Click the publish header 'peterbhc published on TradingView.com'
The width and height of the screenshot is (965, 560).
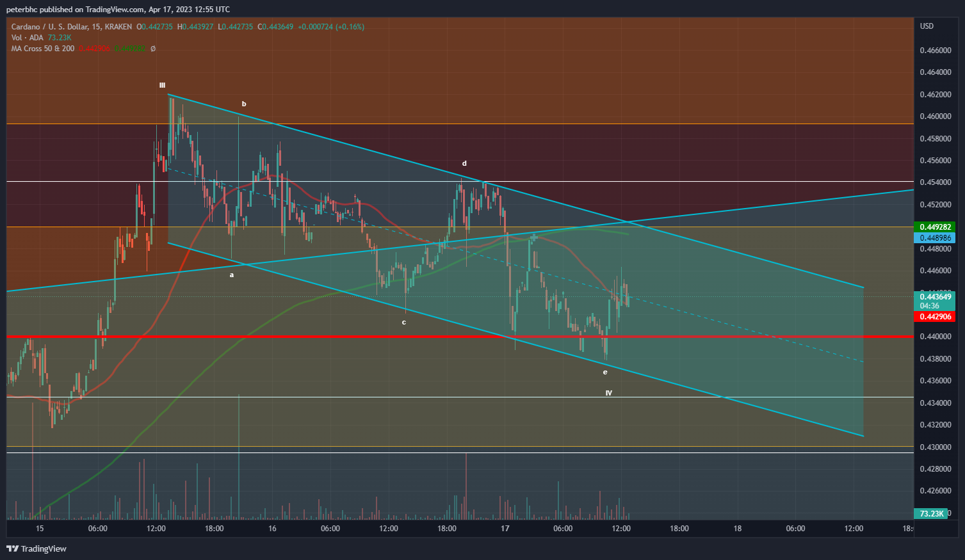pyautogui.click(x=74, y=10)
